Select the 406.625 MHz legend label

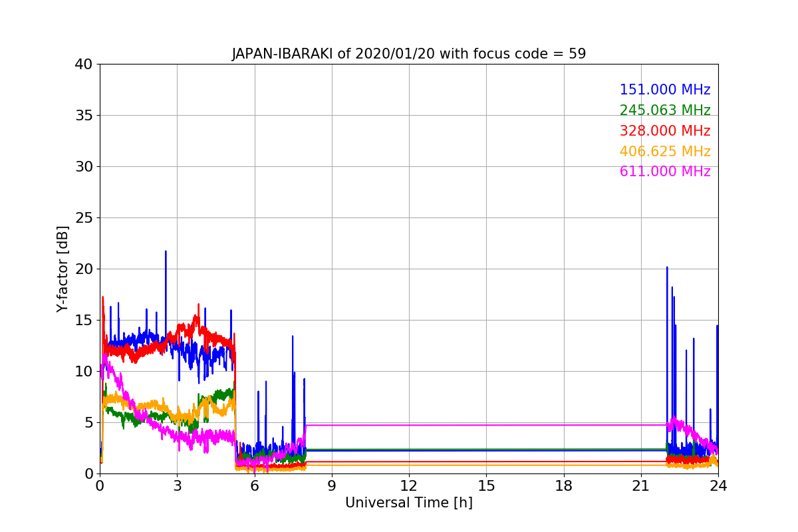pyautogui.click(x=665, y=152)
